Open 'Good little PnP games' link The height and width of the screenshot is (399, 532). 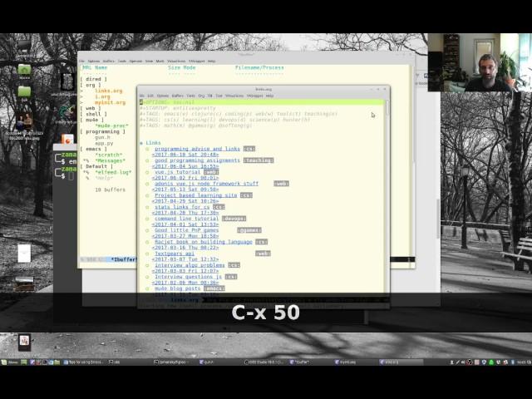tap(186, 230)
